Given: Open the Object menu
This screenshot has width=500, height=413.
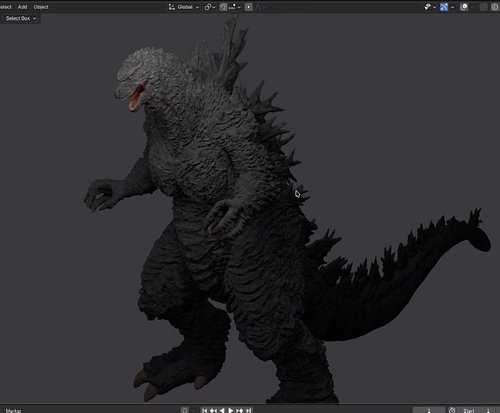Looking at the screenshot, I should point(41,7).
